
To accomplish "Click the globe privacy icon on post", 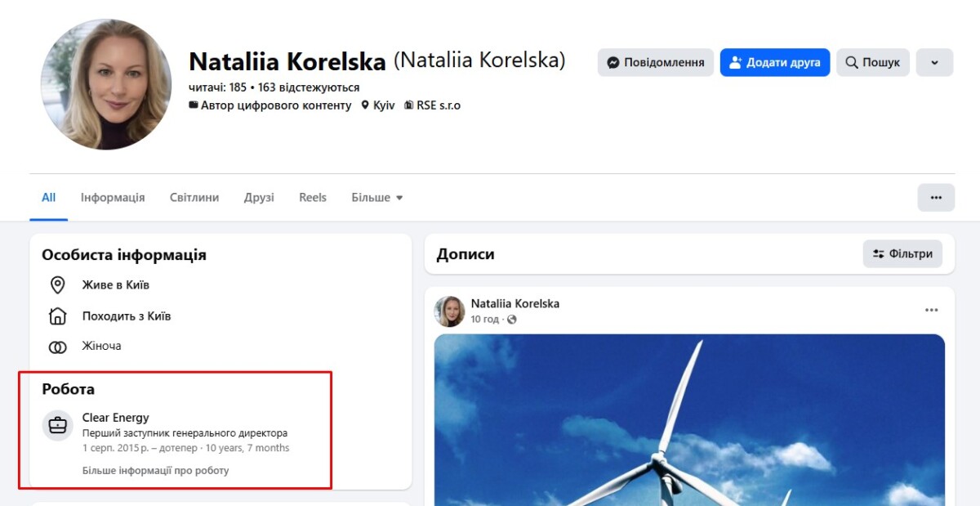I will point(512,320).
